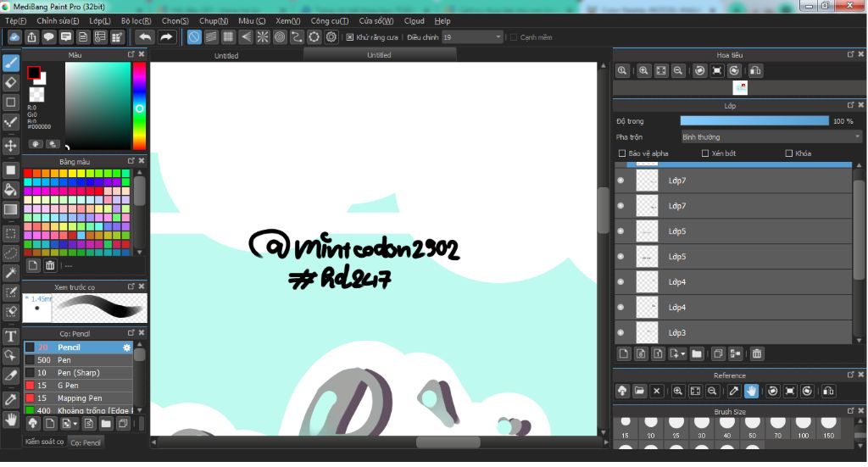The width and height of the screenshot is (868, 467).
Task: Add a new folder in Lớp panel
Action: 697,353
